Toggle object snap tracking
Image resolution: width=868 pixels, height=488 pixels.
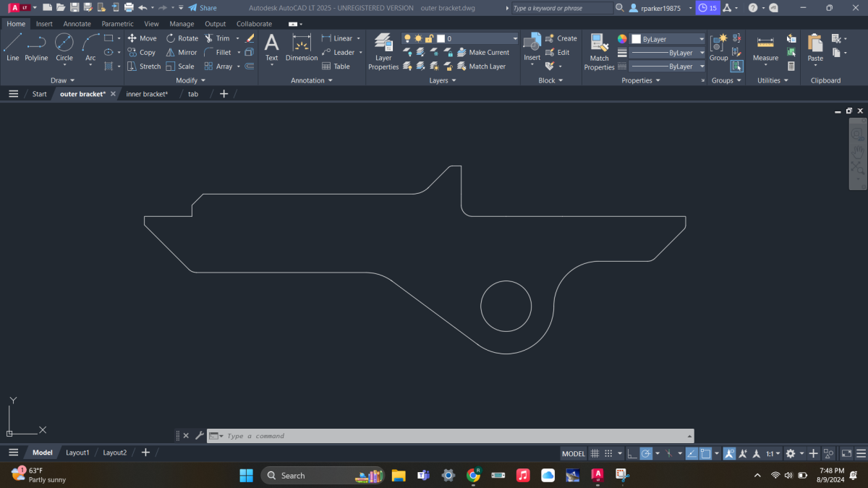[691, 453]
